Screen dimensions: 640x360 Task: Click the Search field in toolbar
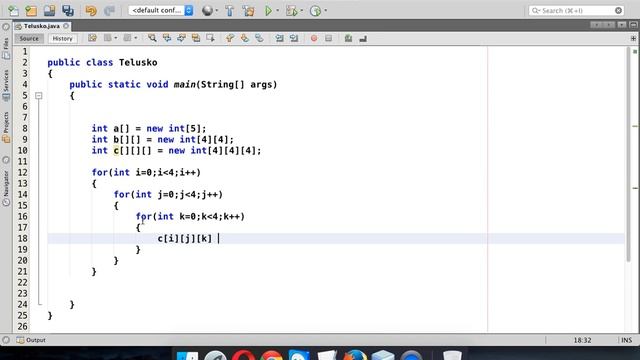[x=576, y=11]
